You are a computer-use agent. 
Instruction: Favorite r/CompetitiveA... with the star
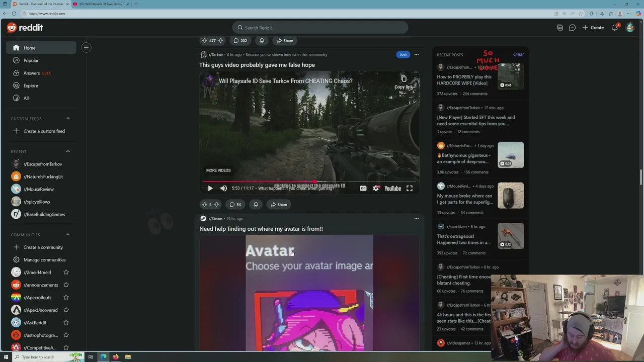pyautogui.click(x=66, y=348)
